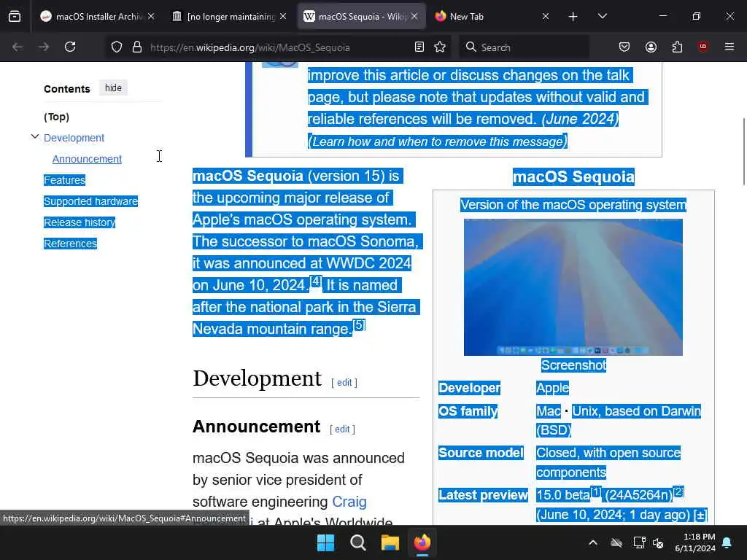Hide the Contents sidebar
The width and height of the screenshot is (747, 560).
click(x=113, y=88)
